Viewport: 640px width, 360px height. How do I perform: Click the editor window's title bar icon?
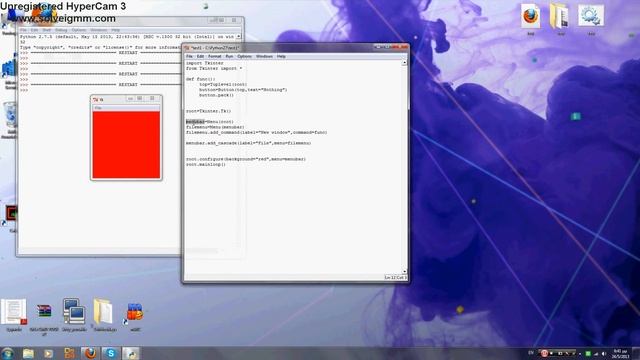[x=187, y=48]
